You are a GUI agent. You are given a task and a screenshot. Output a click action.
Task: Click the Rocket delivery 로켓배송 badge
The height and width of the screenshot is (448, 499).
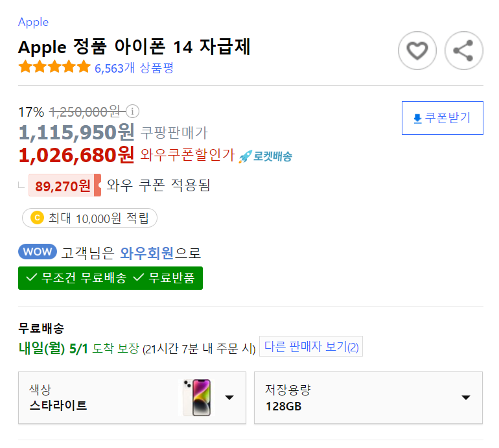[x=266, y=156]
